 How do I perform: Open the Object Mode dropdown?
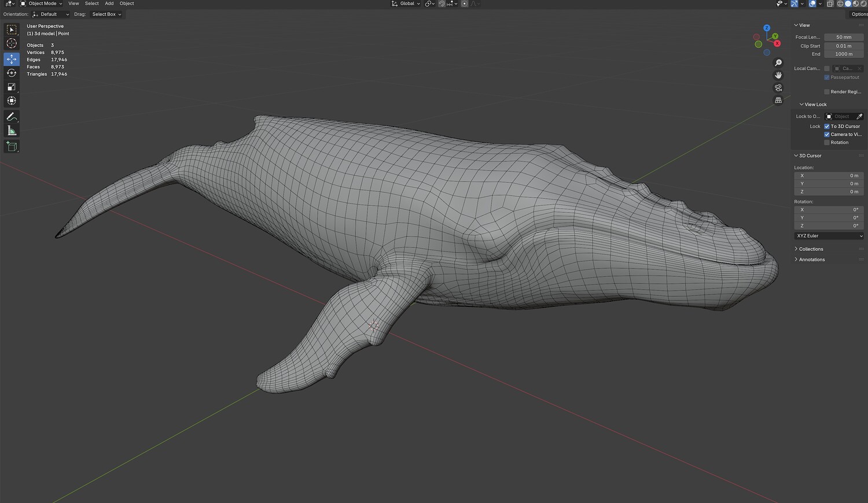click(42, 3)
